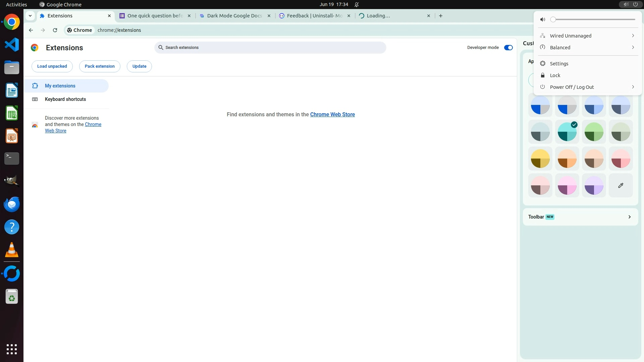Viewport: 644px width, 362px height.
Task: Click the Search extensions field
Action: 270,48
